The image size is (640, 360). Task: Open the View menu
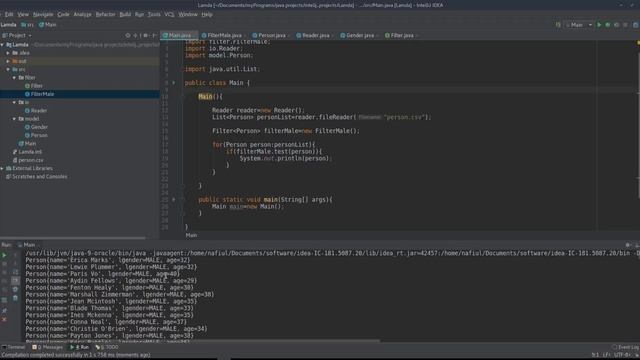(23, 14)
